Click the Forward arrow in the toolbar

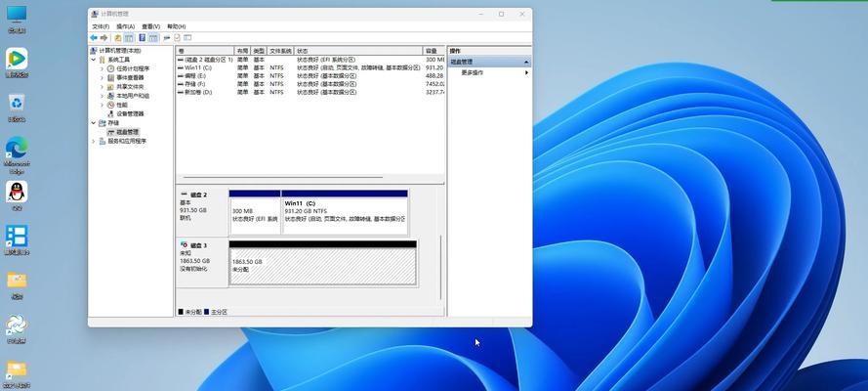(x=103, y=38)
